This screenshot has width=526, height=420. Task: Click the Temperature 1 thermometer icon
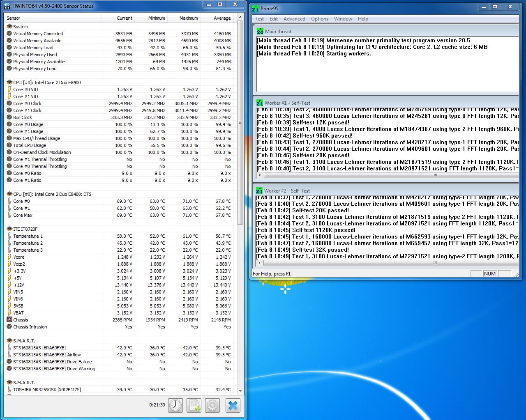[9, 236]
